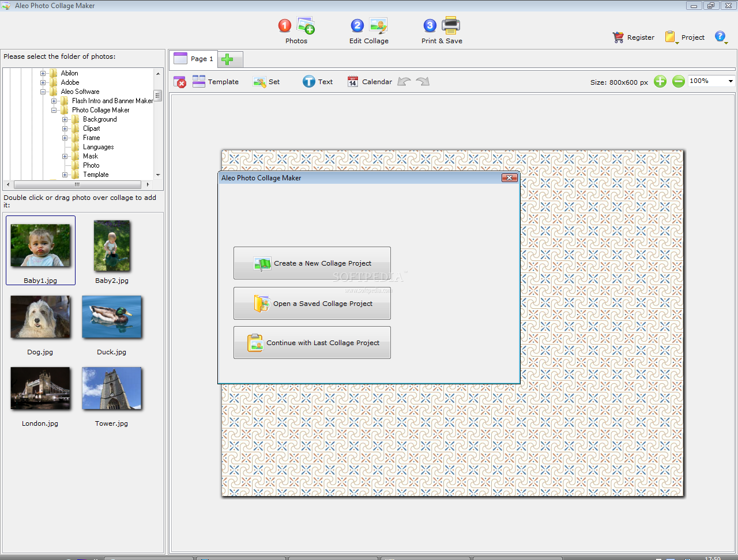Open the 100% zoom dropdown
Screen dimensions: 738x560
click(731, 81)
